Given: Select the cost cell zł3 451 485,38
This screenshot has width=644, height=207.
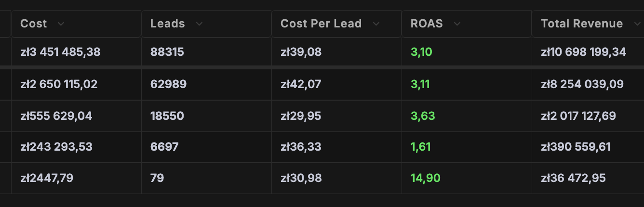Looking at the screenshot, I should pos(60,52).
